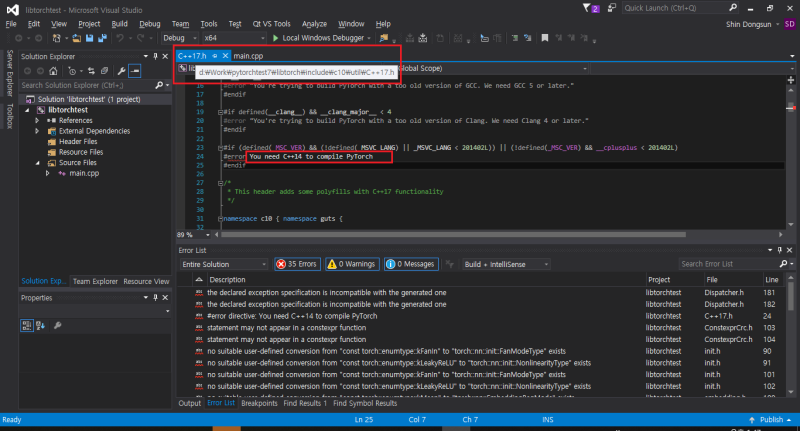Image resolution: width=800 pixels, height=431 pixels.
Task: Toggle outlining at comment line 27
Action: (220, 183)
